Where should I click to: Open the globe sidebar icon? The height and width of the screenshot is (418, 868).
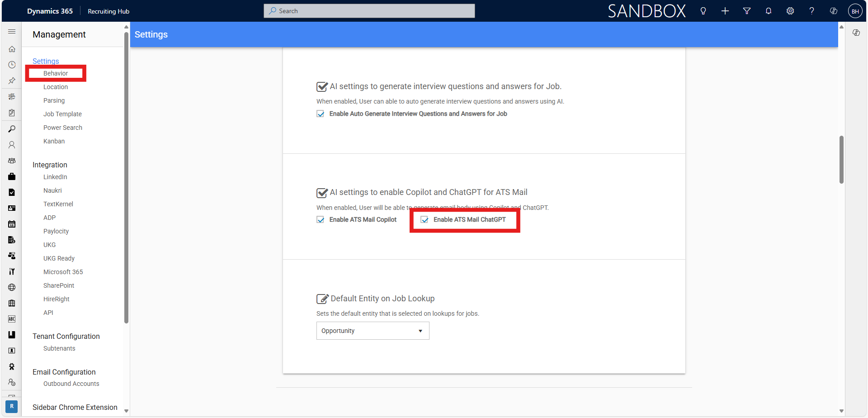click(x=12, y=287)
